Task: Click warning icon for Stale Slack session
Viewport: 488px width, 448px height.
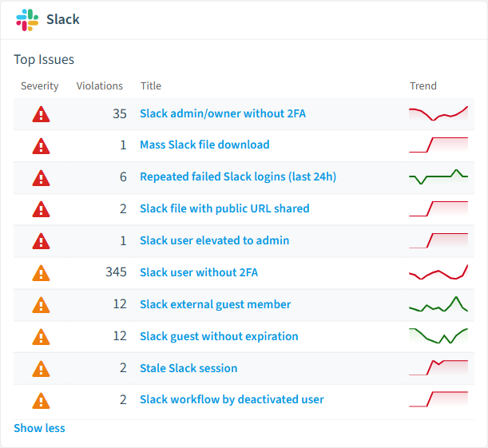Action: point(41,369)
